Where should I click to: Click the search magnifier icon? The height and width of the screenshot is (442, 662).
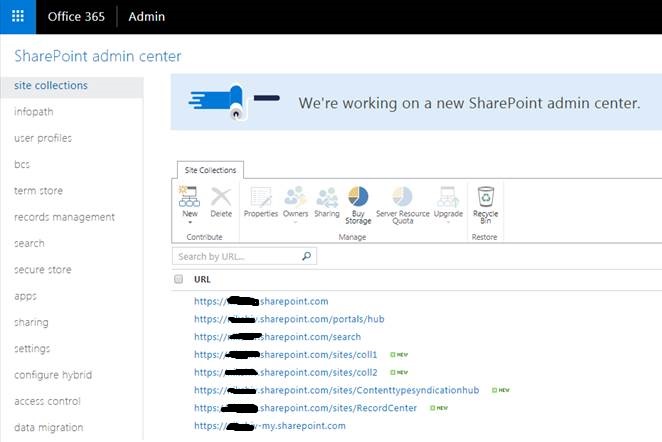pos(307,256)
